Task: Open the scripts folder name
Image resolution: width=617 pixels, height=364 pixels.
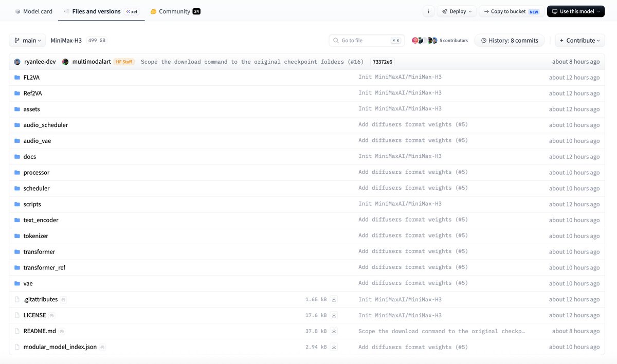Action: [32, 205]
